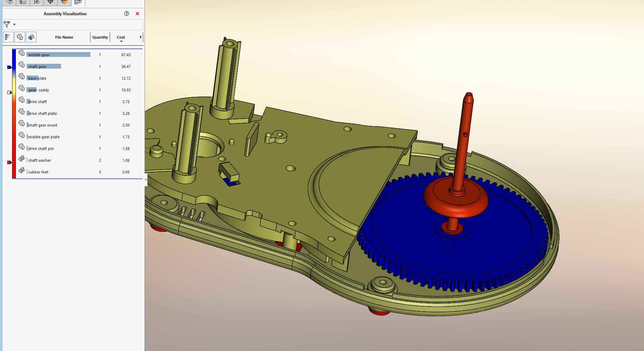
Task: Select the rubber feet row
Action: 79,172
